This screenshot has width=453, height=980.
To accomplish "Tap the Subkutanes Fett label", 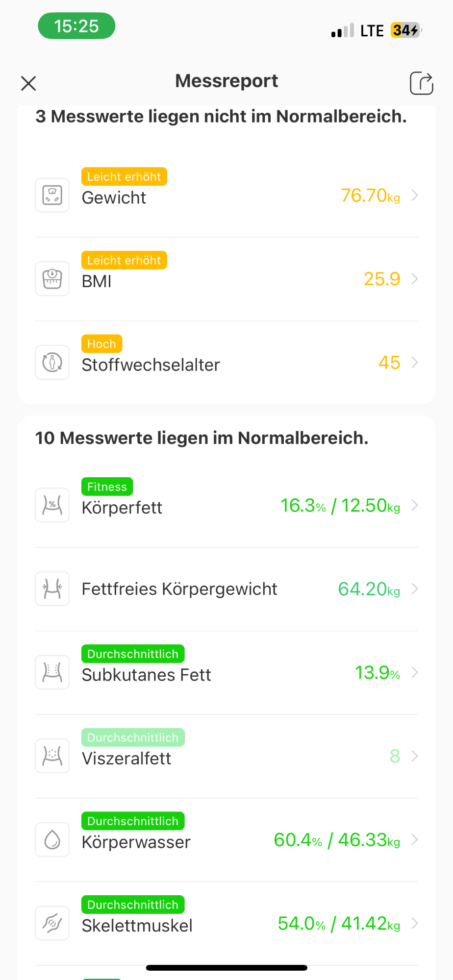I will (x=146, y=675).
